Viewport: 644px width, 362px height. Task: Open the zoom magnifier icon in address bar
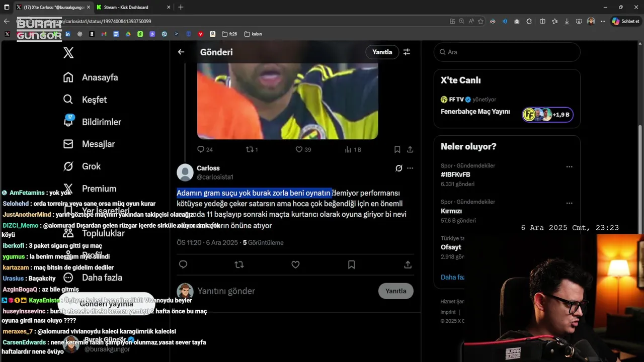(x=461, y=21)
